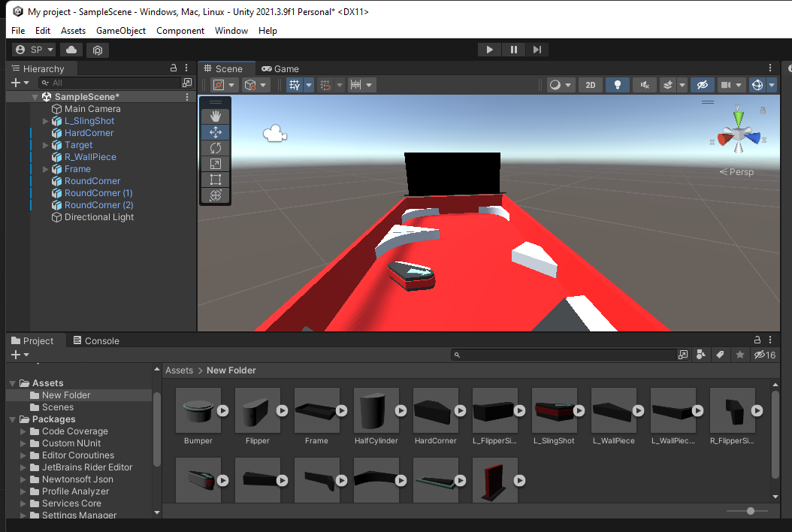Select the Rotate tool in Scene toolbar
792x532 pixels.
pos(216,148)
